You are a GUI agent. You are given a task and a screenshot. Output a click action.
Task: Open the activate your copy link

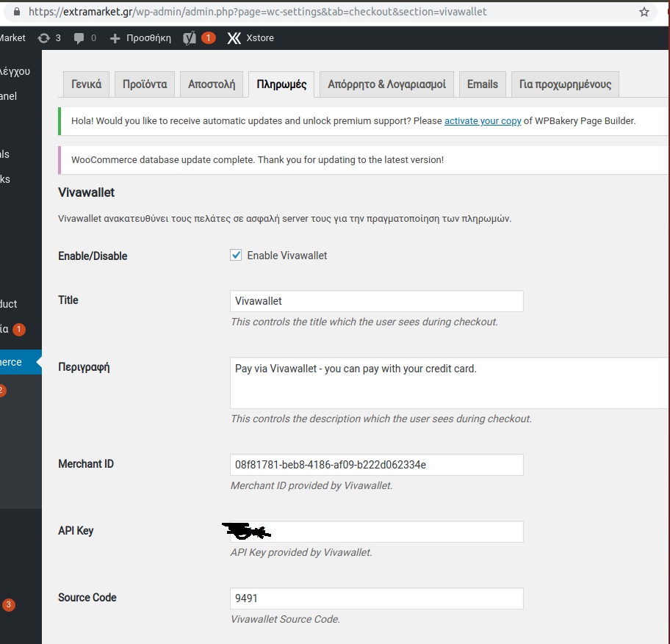[x=483, y=120]
